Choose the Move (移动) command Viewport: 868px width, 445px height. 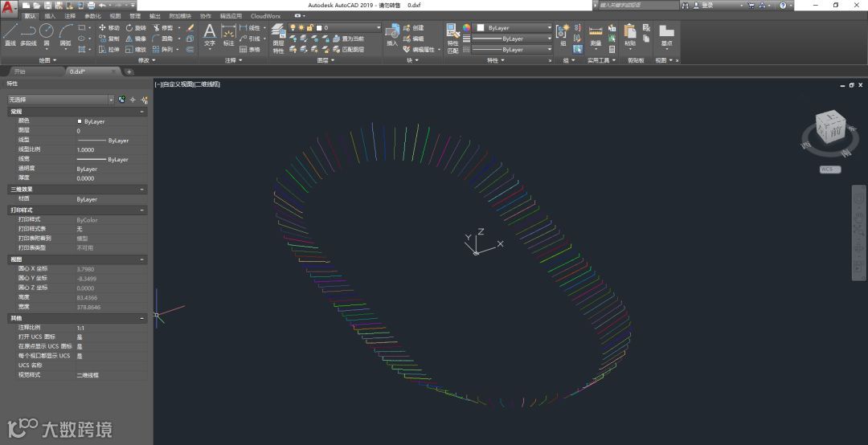coord(109,27)
